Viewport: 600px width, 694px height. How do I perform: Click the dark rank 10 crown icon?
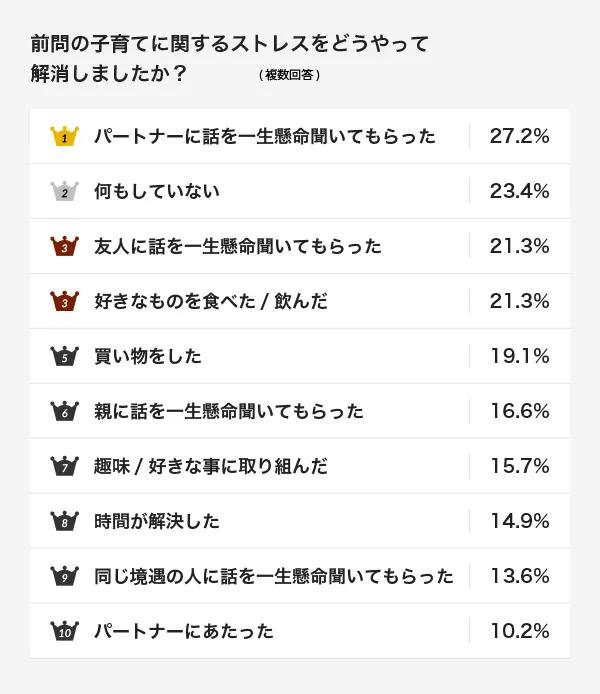(65, 631)
